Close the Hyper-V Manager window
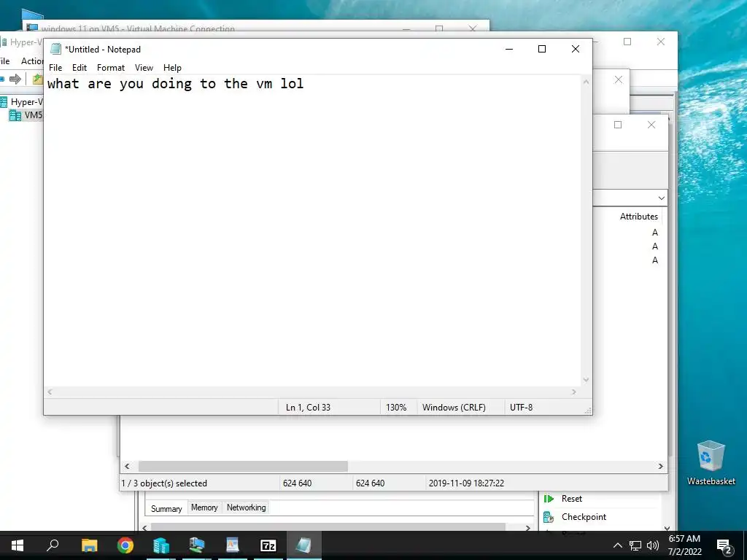Viewport: 747px width, 560px height. (x=661, y=42)
